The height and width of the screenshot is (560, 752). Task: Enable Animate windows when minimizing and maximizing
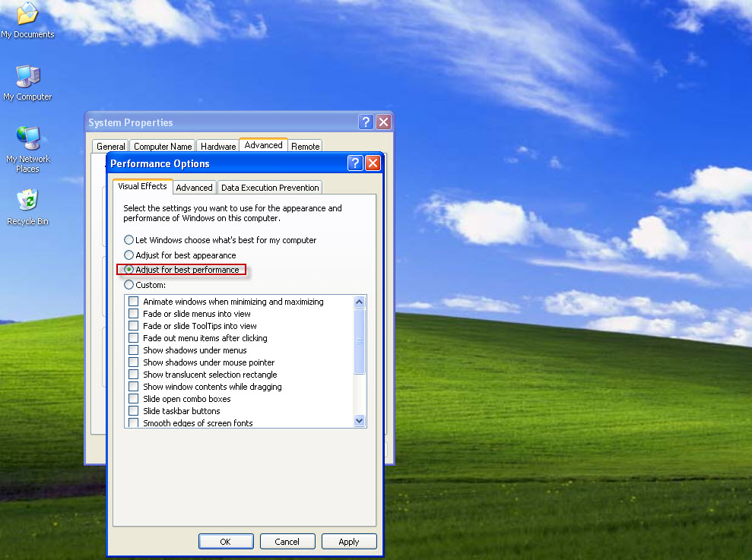[x=133, y=301]
